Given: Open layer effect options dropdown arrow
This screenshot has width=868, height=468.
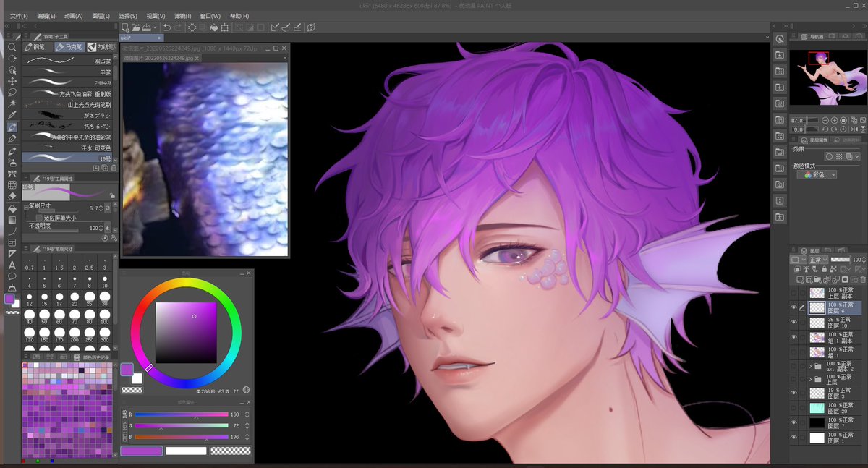Looking at the screenshot, I should tap(857, 156).
